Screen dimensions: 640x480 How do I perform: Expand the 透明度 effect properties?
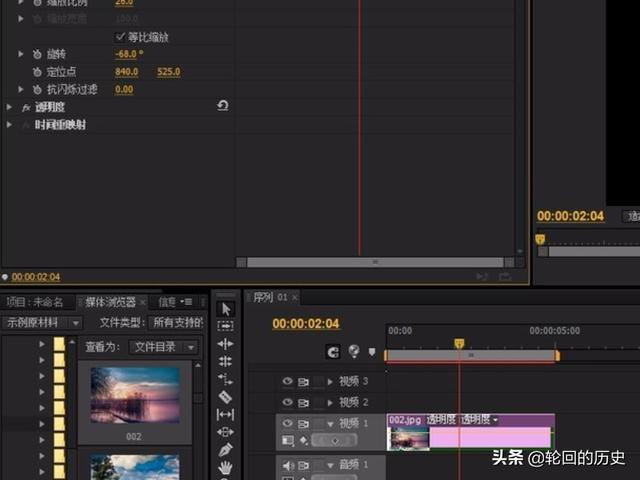click(10, 107)
